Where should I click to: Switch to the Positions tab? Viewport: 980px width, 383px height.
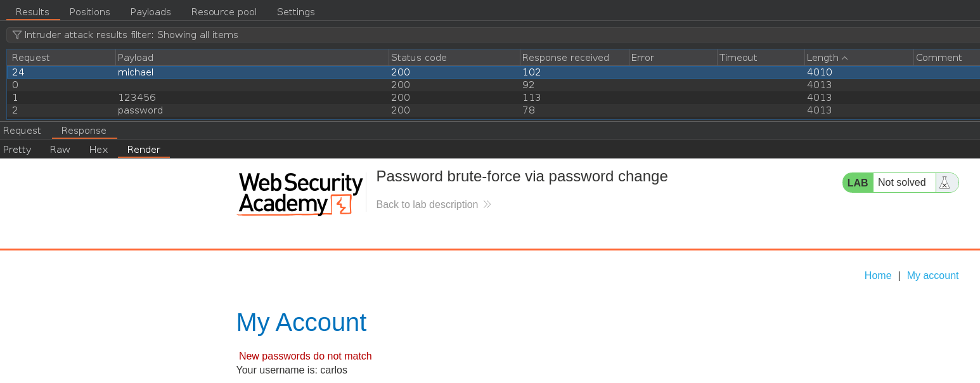89,12
